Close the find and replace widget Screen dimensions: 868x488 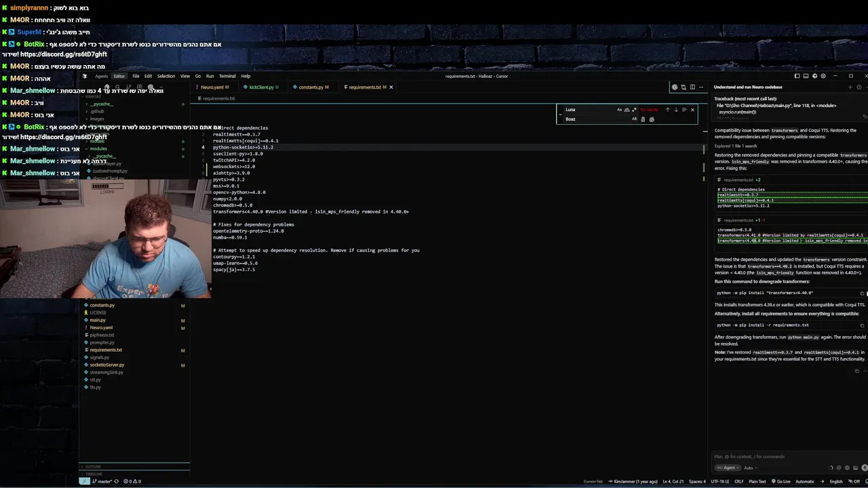coord(692,110)
